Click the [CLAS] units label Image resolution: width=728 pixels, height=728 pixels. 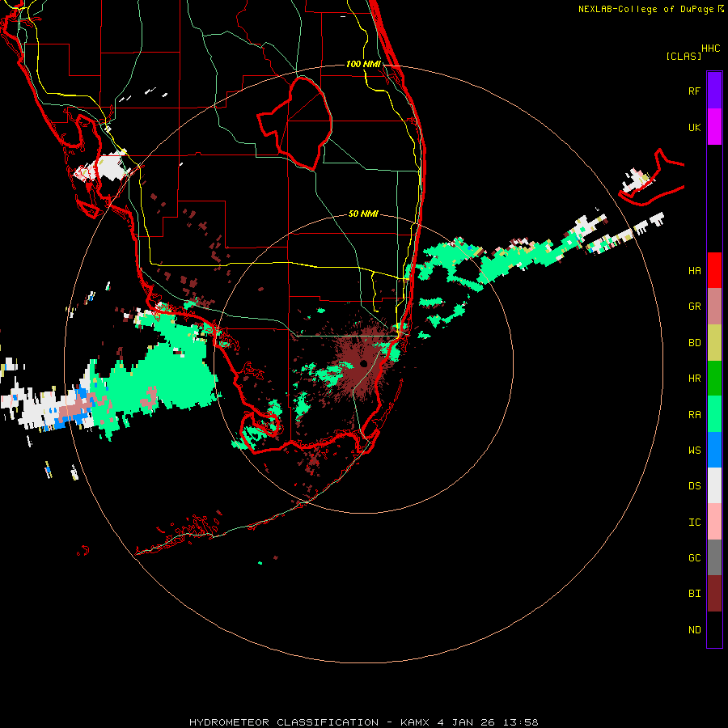684,56
